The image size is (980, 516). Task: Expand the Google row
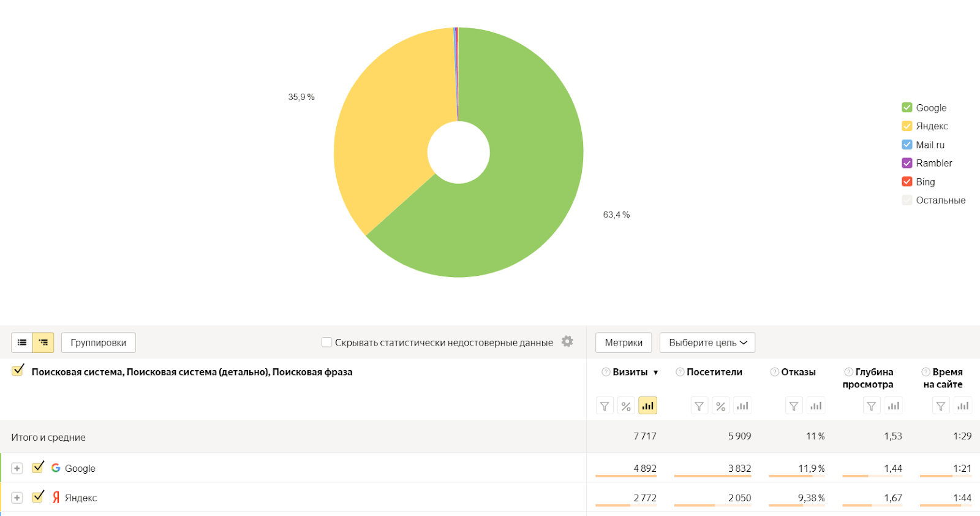pyautogui.click(x=17, y=468)
